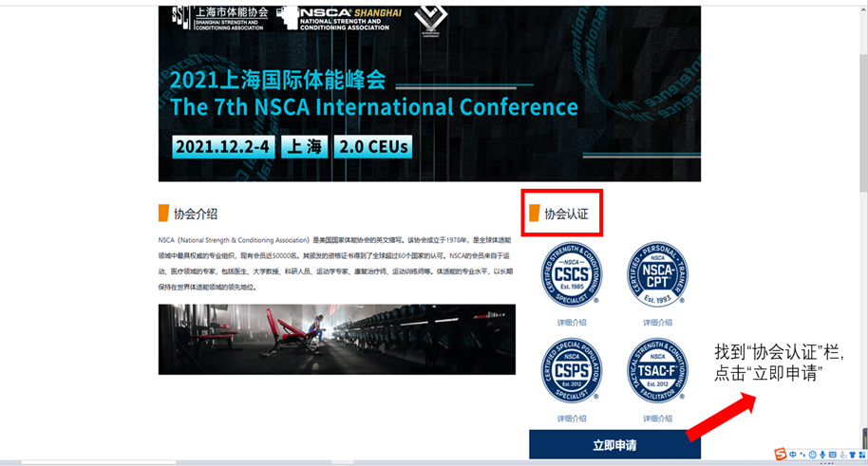Click the 2021.12.2-4 date label
868x466 pixels.
click(x=223, y=147)
